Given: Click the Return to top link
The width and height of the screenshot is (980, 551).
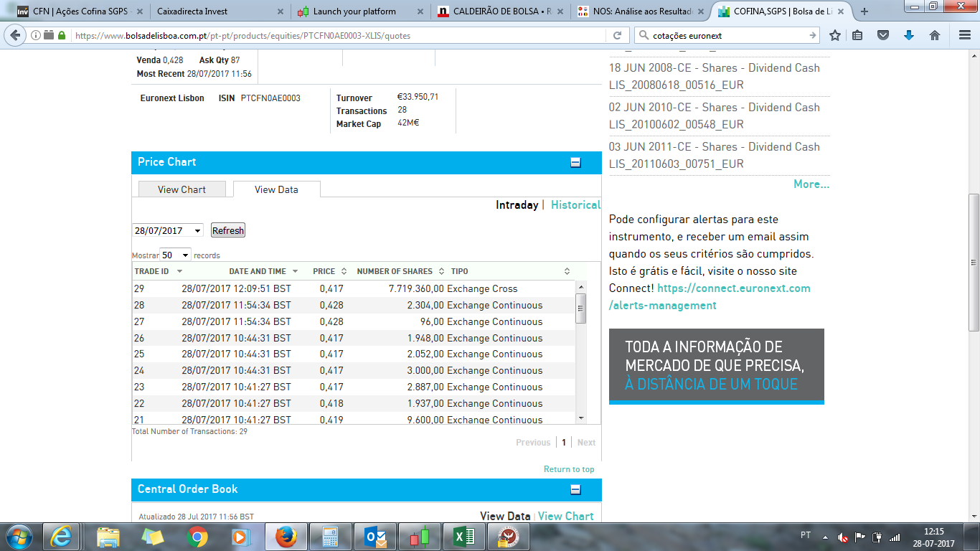Looking at the screenshot, I should 569,469.
